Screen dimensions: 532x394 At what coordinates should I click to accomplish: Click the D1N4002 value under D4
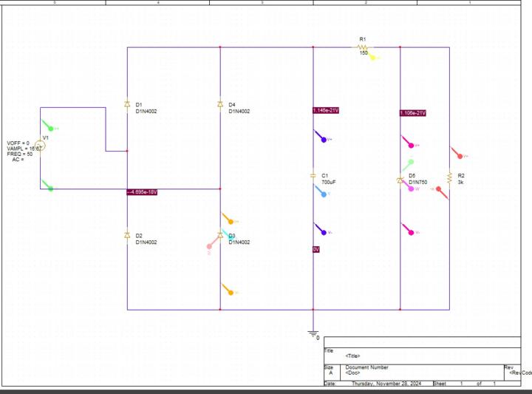[x=239, y=111]
